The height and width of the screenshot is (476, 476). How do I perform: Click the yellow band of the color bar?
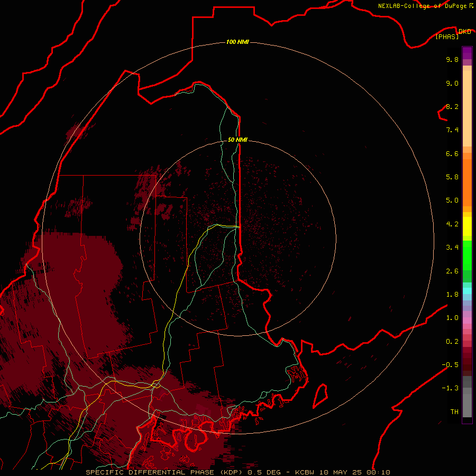point(467,226)
